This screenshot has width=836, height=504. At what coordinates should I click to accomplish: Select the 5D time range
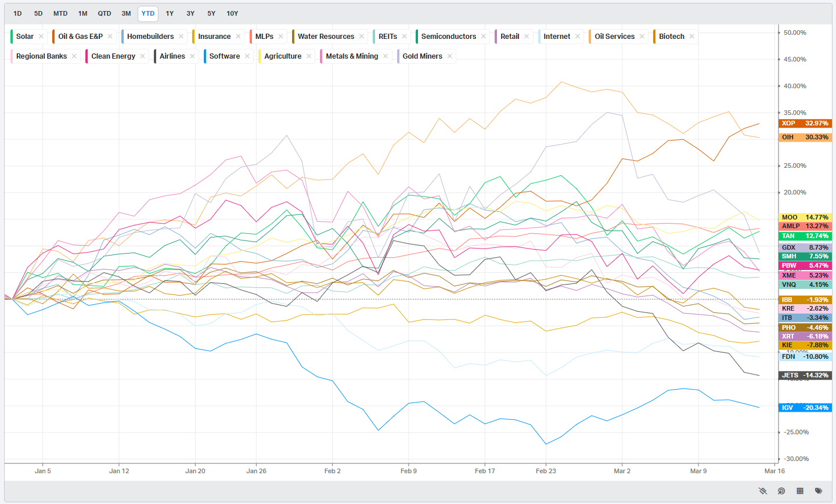38,13
